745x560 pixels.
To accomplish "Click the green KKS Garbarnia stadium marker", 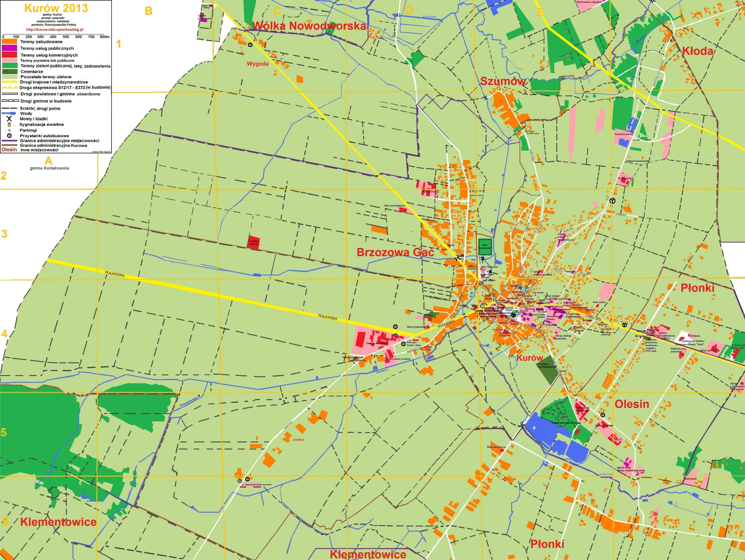I will pos(485,247).
